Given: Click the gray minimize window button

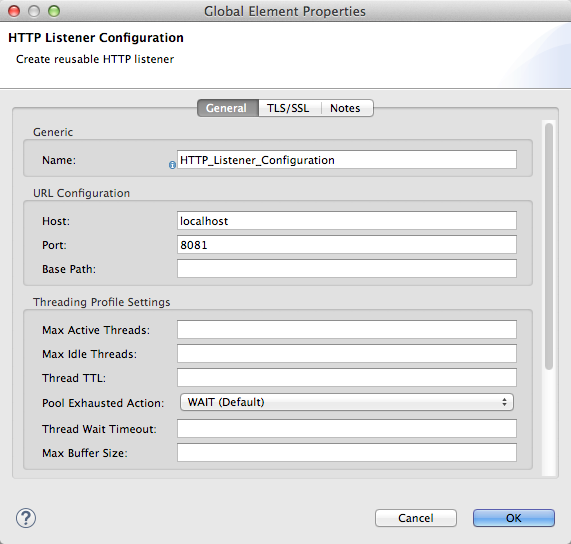Looking at the screenshot, I should coord(34,11).
